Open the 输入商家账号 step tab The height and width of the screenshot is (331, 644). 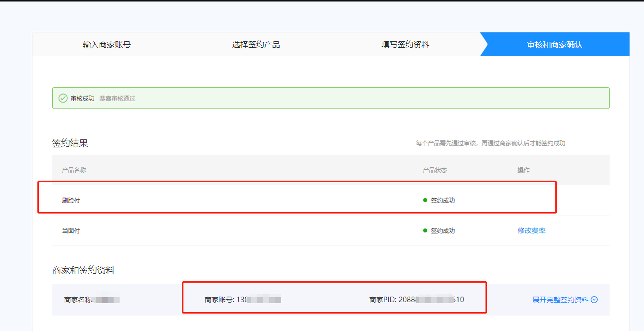click(x=107, y=45)
